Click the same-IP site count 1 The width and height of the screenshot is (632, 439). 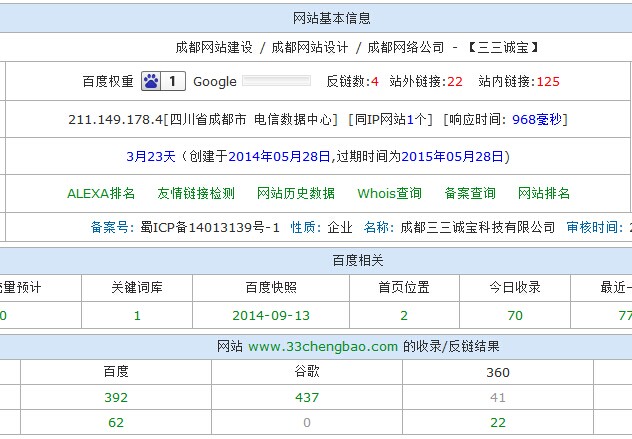pos(410,120)
